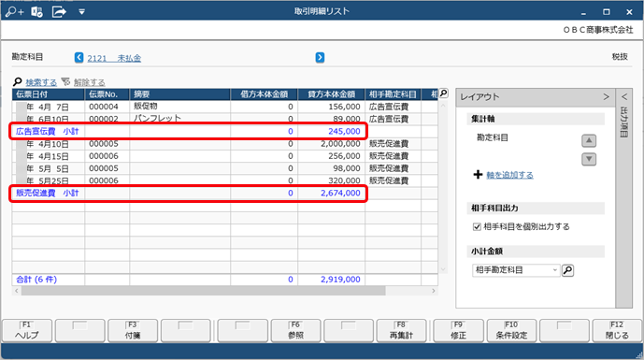Click the 解除する clear filter link
The image size is (644, 360).
tap(89, 82)
